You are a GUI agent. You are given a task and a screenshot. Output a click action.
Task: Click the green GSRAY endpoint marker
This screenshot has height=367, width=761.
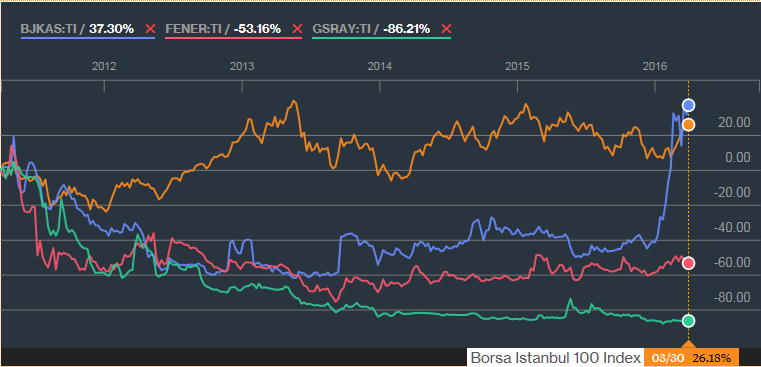688,321
